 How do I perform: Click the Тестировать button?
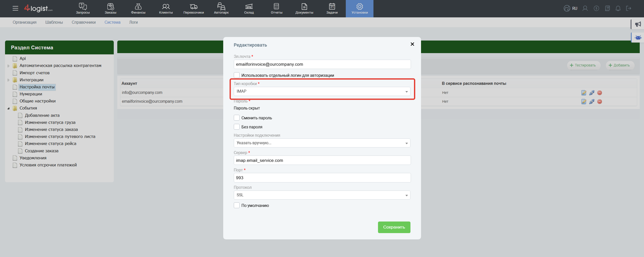coord(583,65)
